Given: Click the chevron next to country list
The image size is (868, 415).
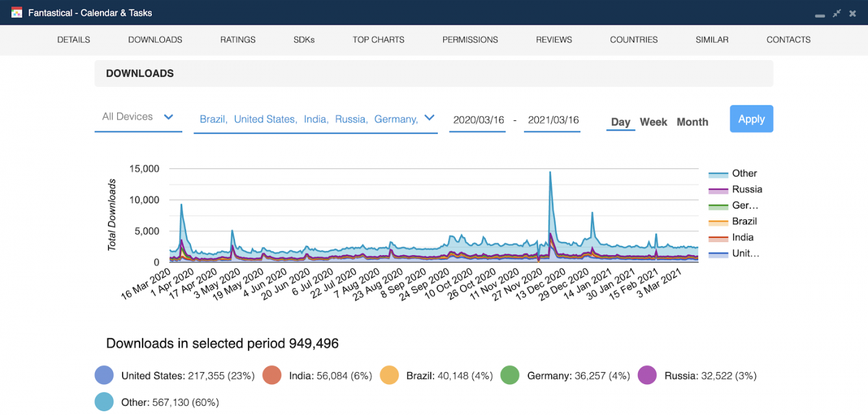Looking at the screenshot, I should (429, 118).
